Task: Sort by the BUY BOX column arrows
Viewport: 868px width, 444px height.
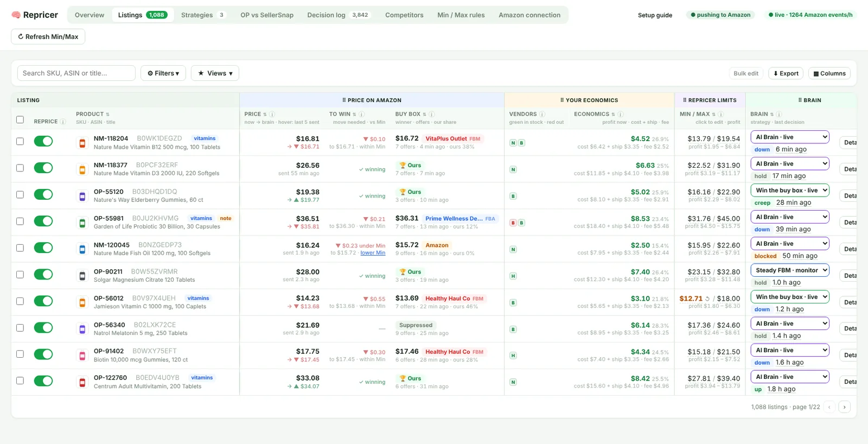Action: [x=424, y=115]
